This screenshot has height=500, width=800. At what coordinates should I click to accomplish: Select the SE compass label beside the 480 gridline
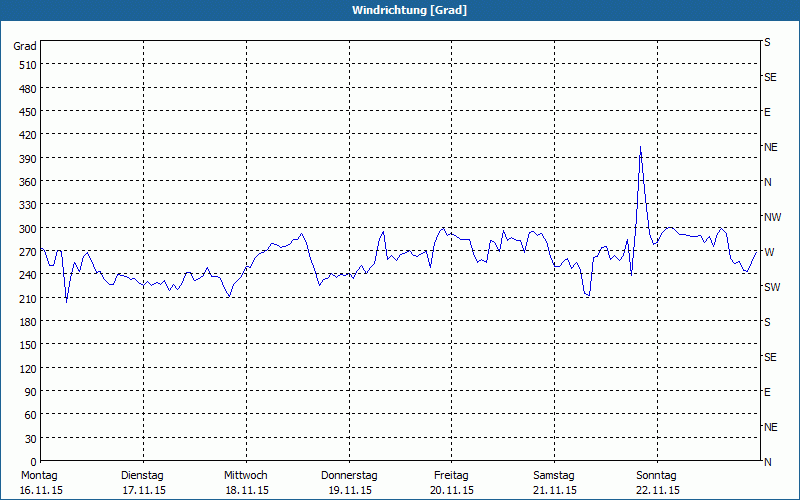tap(770, 78)
